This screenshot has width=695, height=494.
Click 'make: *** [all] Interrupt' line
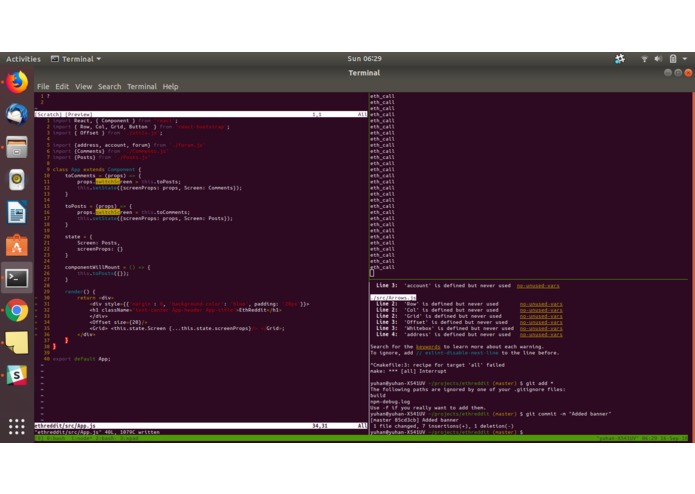tap(408, 371)
